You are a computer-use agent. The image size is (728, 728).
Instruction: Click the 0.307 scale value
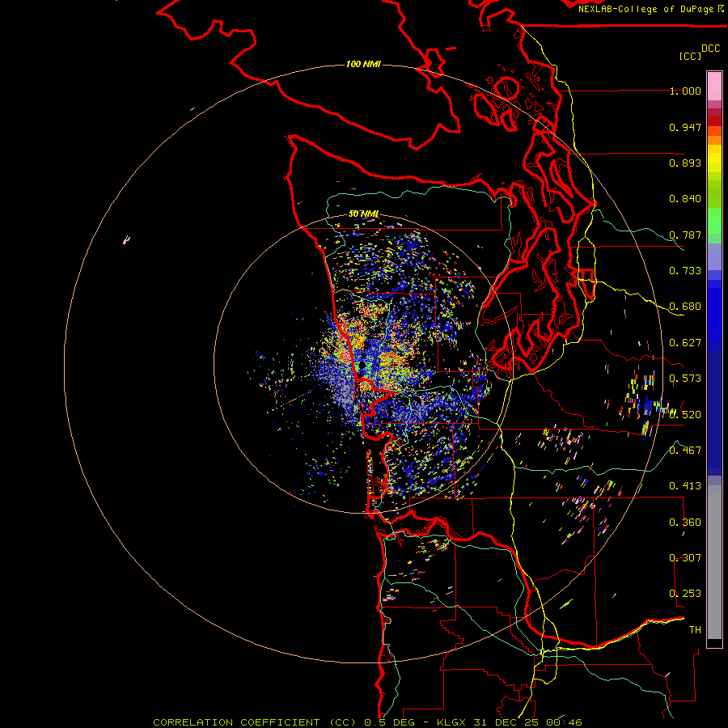pyautogui.click(x=685, y=557)
